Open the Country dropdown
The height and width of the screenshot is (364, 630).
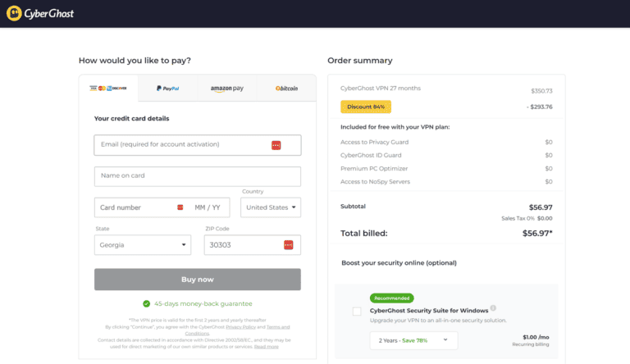pyautogui.click(x=271, y=207)
